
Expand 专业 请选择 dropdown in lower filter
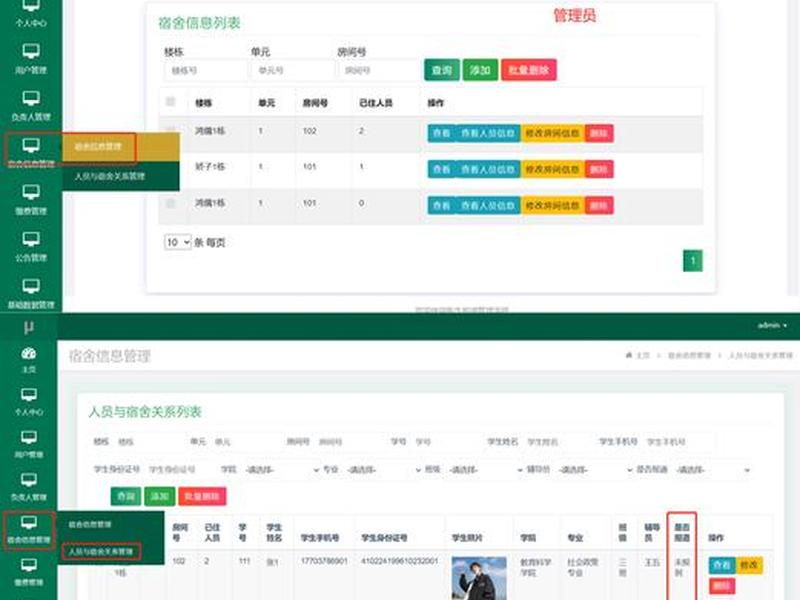[x=383, y=470]
